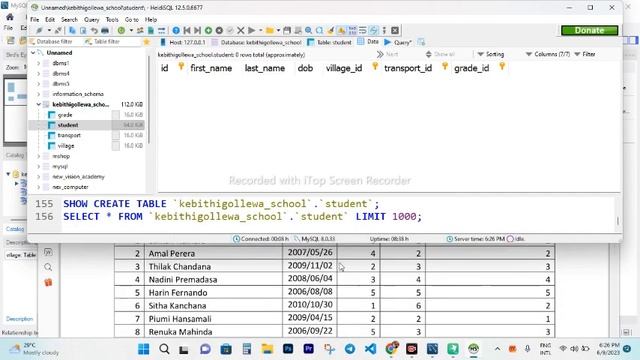
Task: Click the favorites star in filter bar
Action: [x=147, y=42]
